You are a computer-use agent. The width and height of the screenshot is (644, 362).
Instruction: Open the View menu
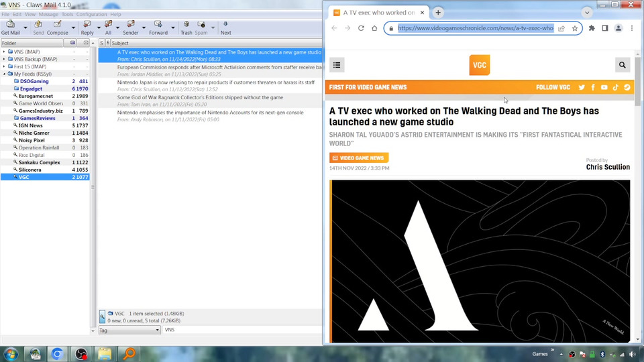[30, 14]
